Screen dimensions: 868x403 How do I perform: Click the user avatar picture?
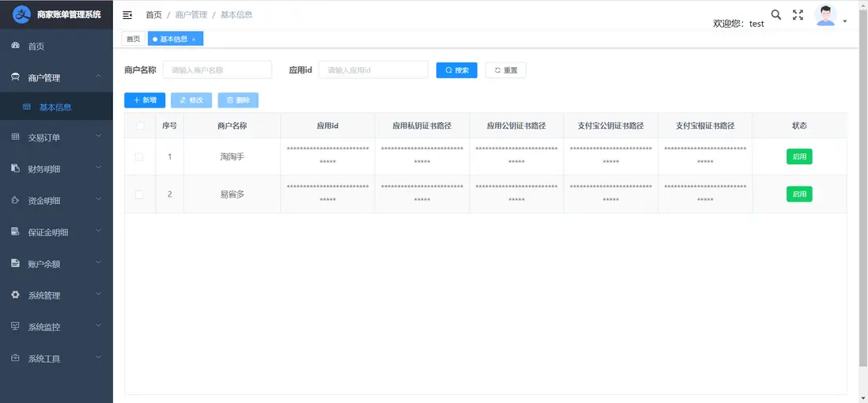825,16
